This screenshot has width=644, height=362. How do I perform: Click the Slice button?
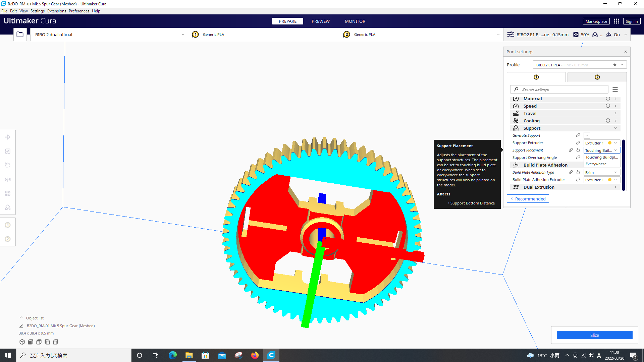click(594, 335)
